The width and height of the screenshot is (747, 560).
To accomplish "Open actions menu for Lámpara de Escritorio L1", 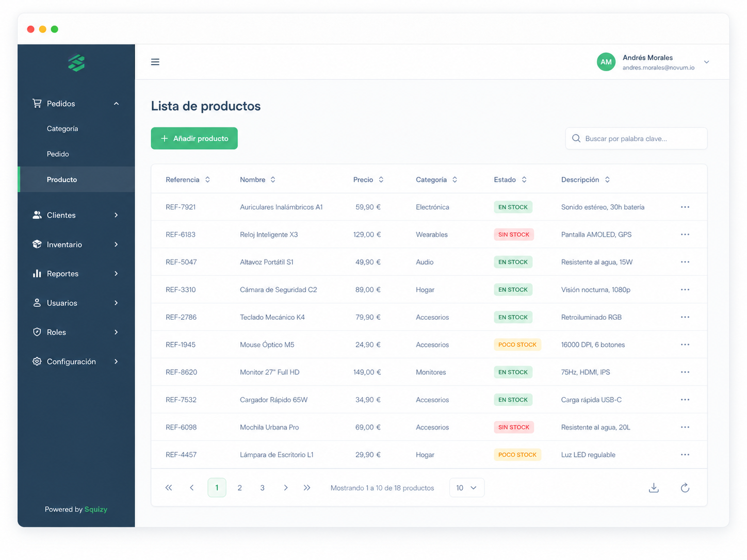I will coord(685,454).
